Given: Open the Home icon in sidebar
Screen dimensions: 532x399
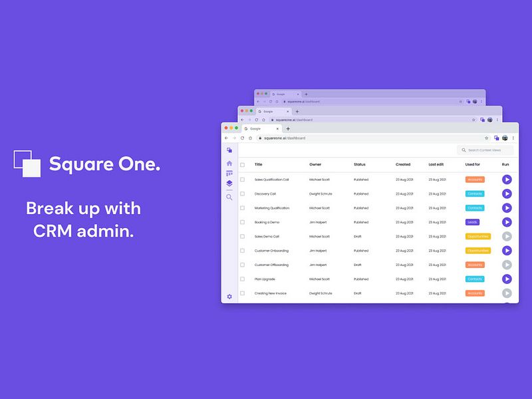Looking at the screenshot, I should click(229, 163).
